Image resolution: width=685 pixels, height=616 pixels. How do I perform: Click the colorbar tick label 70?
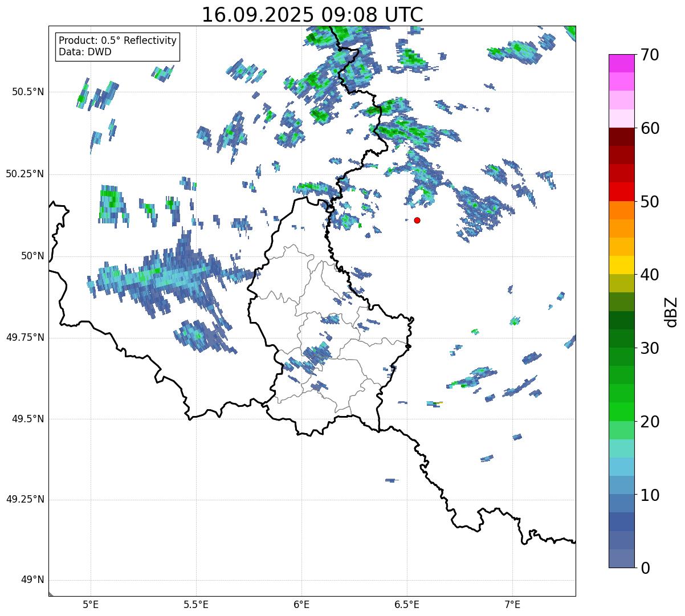click(x=649, y=55)
